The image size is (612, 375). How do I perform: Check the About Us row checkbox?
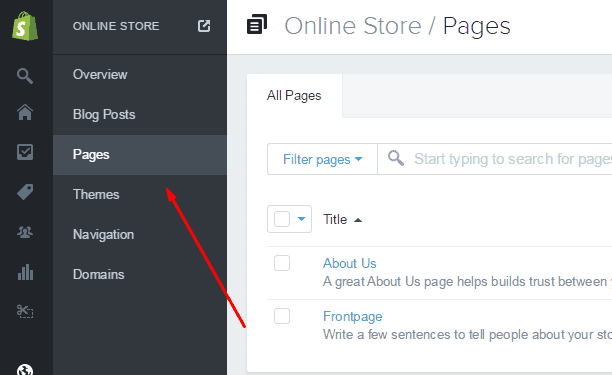pos(282,263)
